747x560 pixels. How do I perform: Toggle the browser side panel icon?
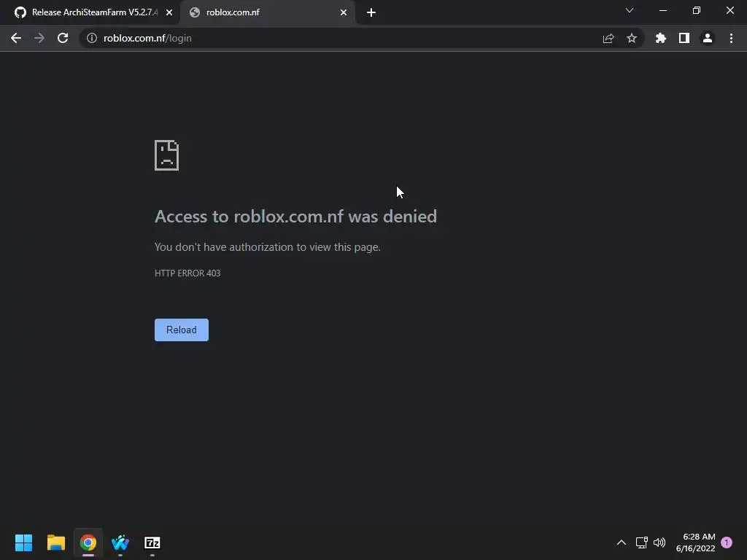(684, 38)
